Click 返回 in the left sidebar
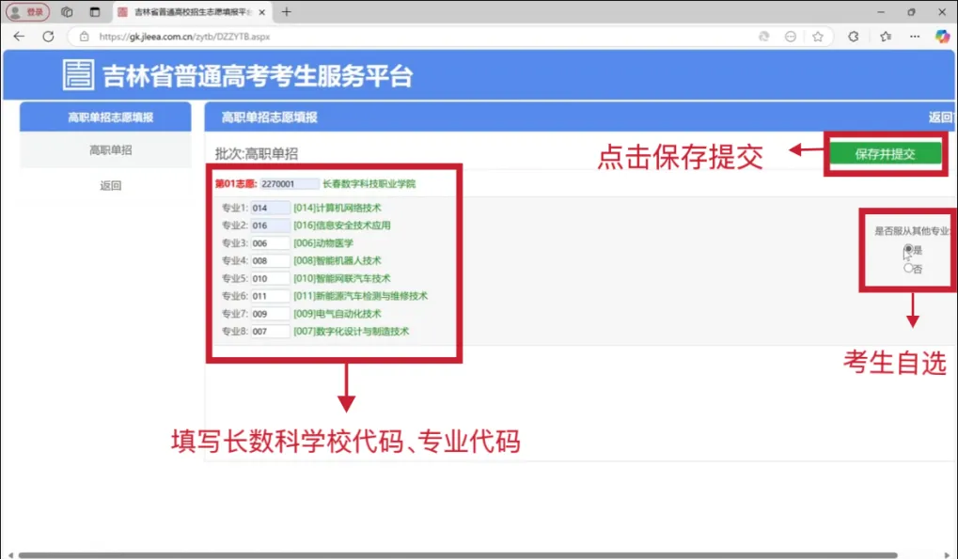The image size is (958, 560). pos(110,186)
